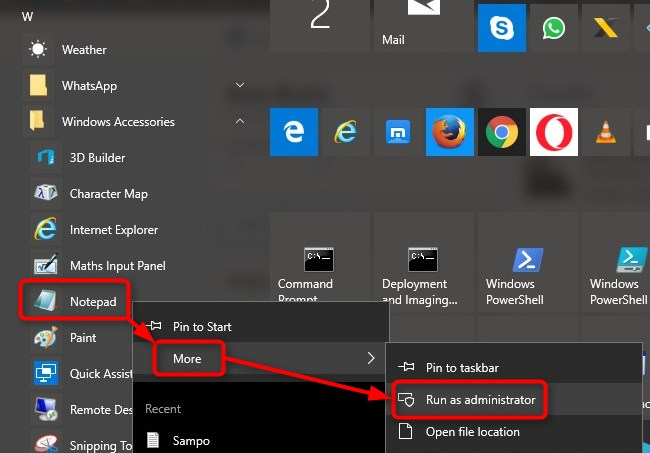Screen dimensions: 650x453
Task: Launch the Google Chrome tile
Action: [502, 132]
